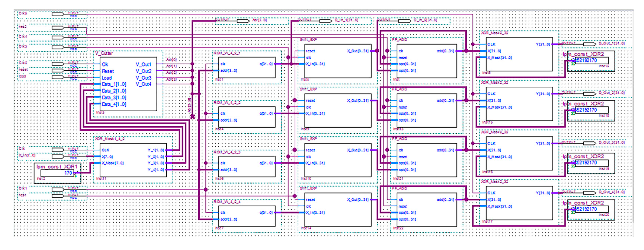Click the Y_1[1..0] port on XOR_Mask1_4_2
644x250 pixels.
tap(156, 150)
